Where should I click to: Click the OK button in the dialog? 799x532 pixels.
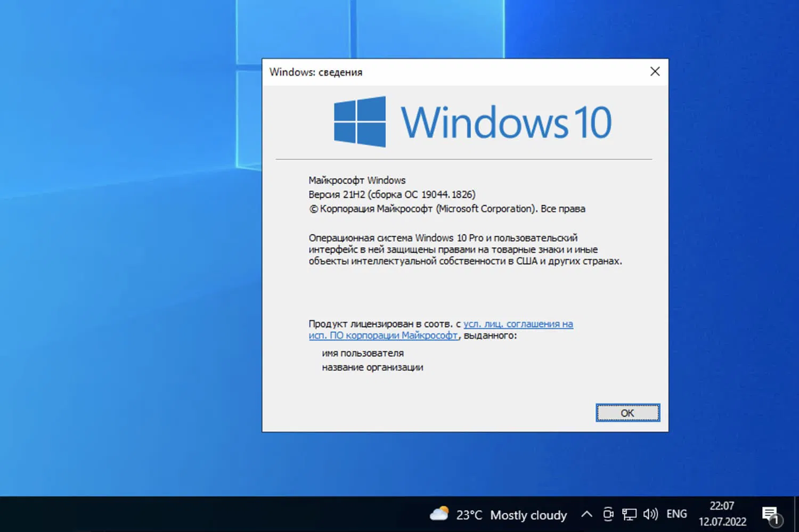pos(627,413)
